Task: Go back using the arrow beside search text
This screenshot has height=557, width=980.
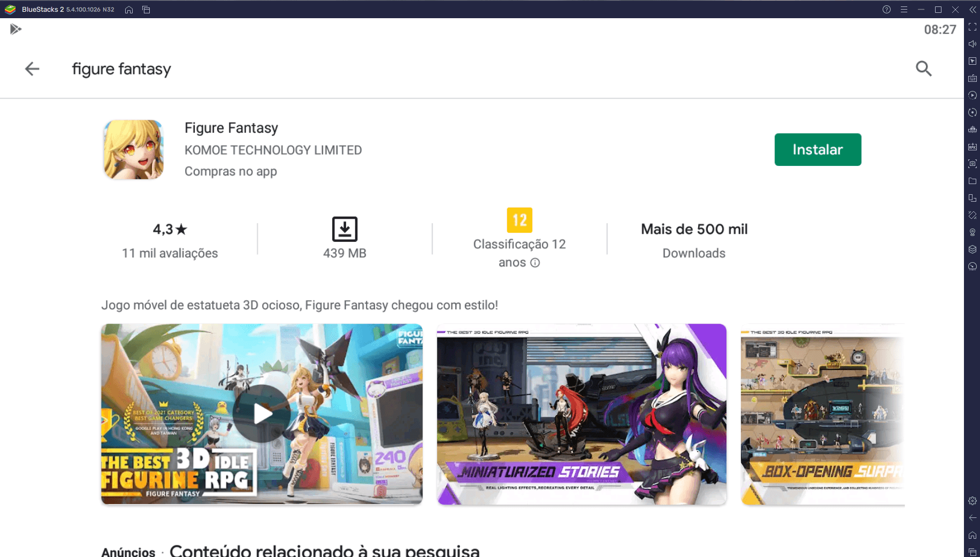Action: click(32, 68)
